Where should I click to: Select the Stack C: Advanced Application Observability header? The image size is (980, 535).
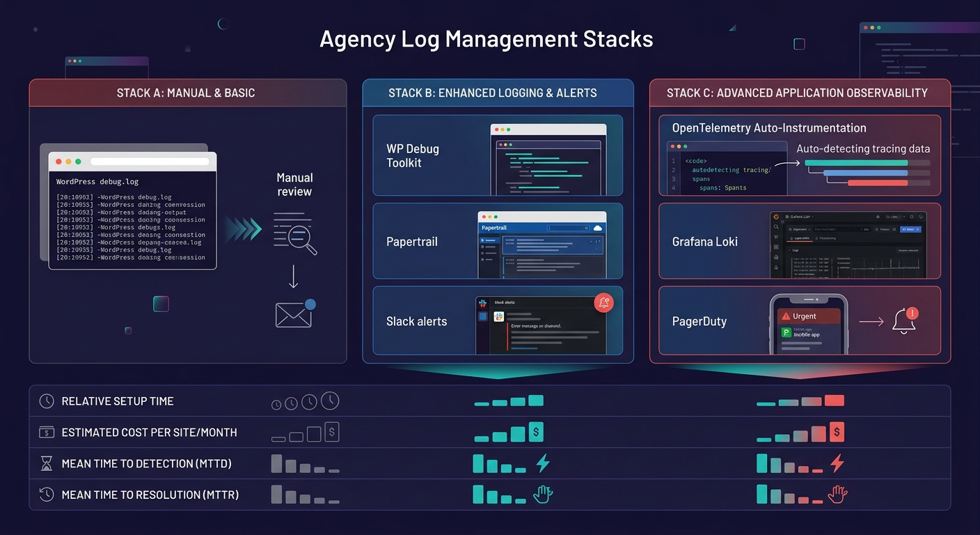pyautogui.click(x=800, y=93)
